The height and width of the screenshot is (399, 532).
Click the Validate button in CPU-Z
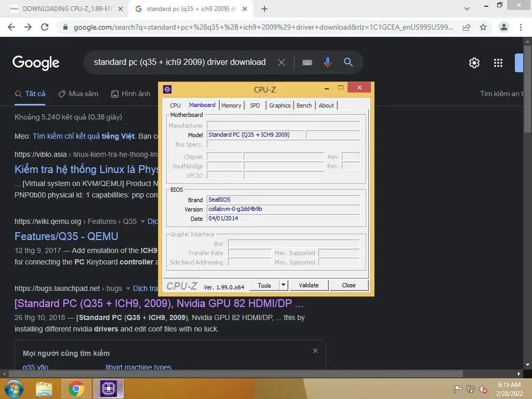309,285
